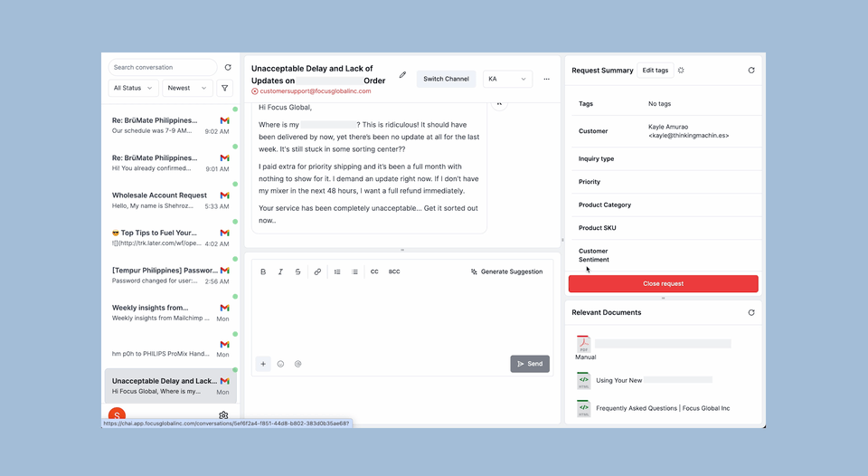Open the settings gear in sidebar
The image size is (868, 476).
click(x=223, y=415)
